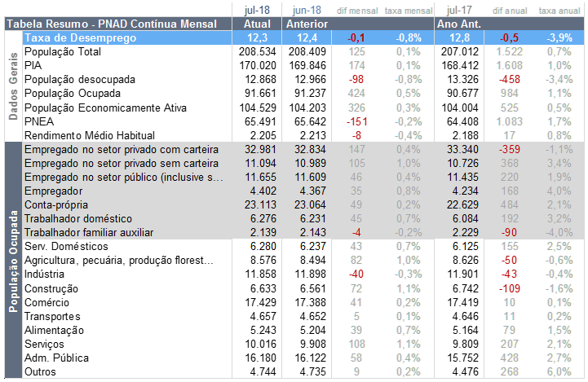This screenshot has width=588, height=382.
Task: Select the jun-18 column header
Action: [307, 11]
